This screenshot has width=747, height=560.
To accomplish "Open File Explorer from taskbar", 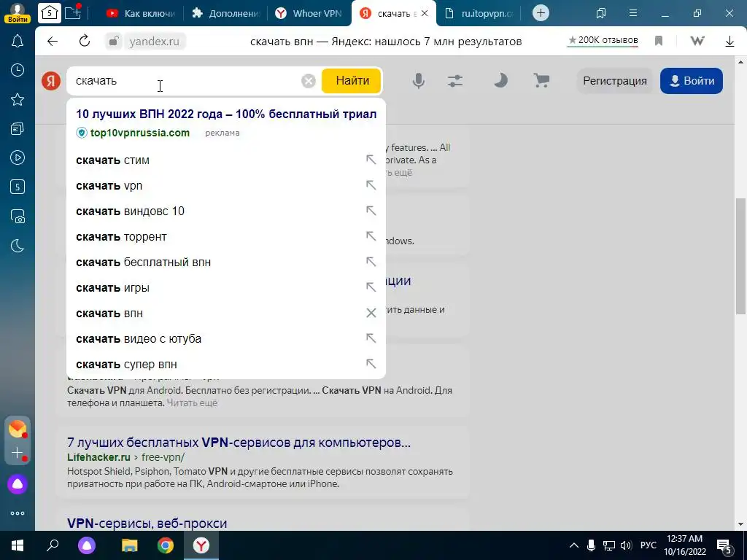I will click(129, 545).
